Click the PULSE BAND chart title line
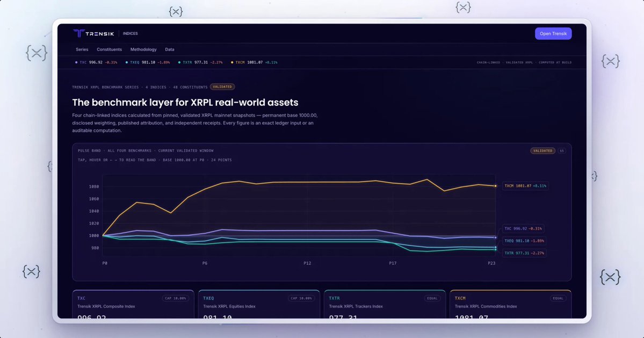The image size is (644, 338). coord(146,150)
